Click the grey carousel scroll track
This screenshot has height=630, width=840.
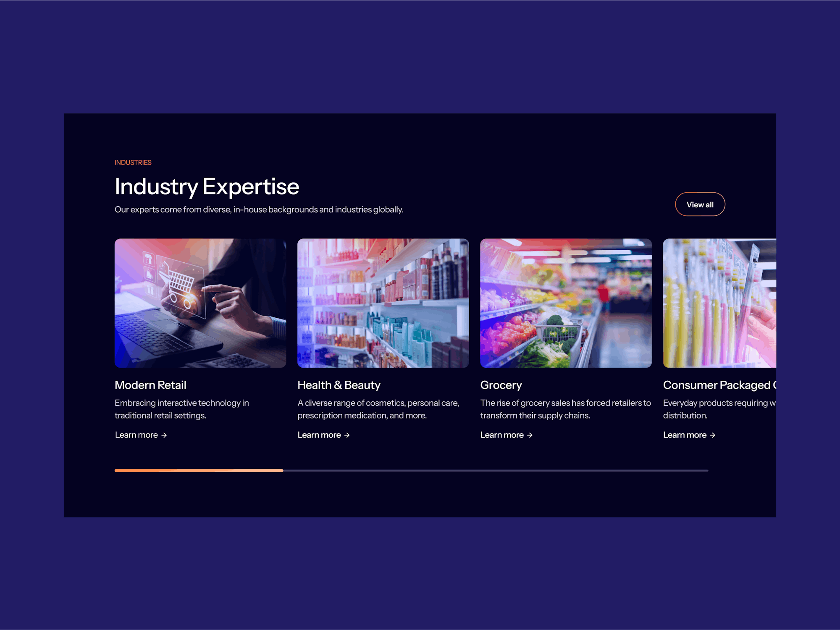[496, 471]
